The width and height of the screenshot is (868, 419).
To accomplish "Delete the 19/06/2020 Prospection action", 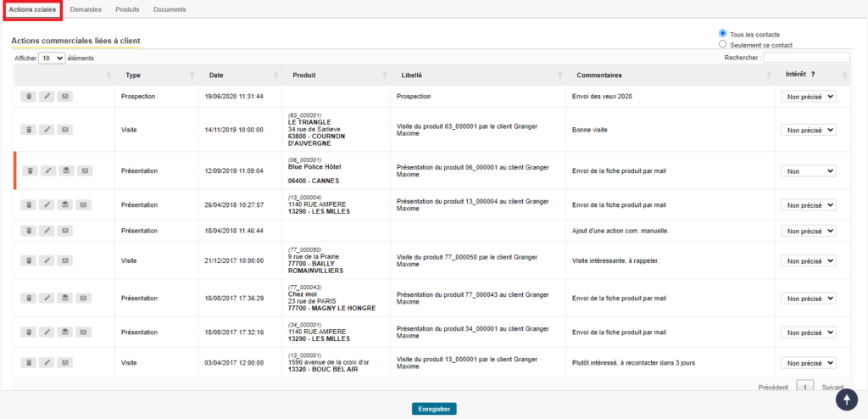I will pyautogui.click(x=29, y=97).
